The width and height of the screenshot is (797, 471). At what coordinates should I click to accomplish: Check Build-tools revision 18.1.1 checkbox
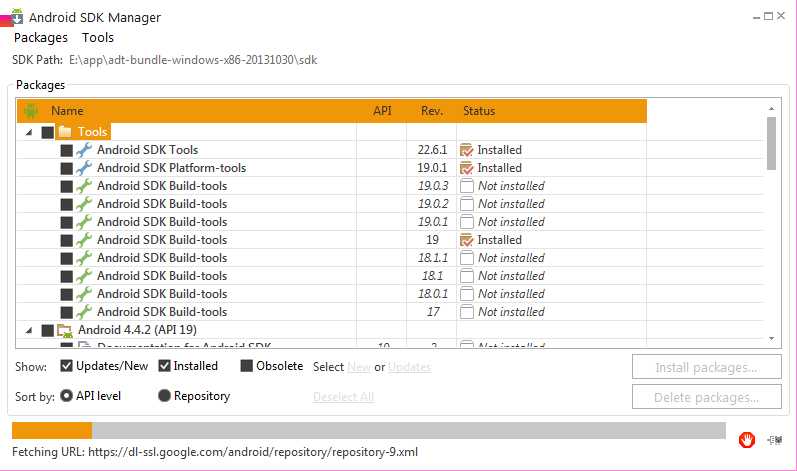67,258
